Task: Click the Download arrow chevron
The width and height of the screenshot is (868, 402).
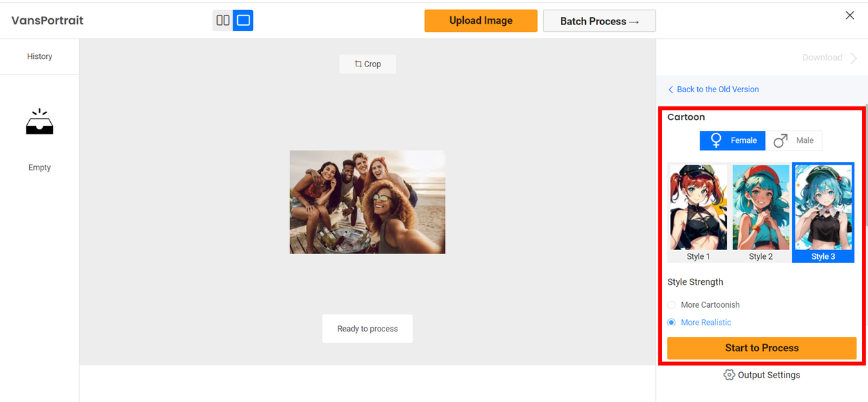Action: point(853,58)
